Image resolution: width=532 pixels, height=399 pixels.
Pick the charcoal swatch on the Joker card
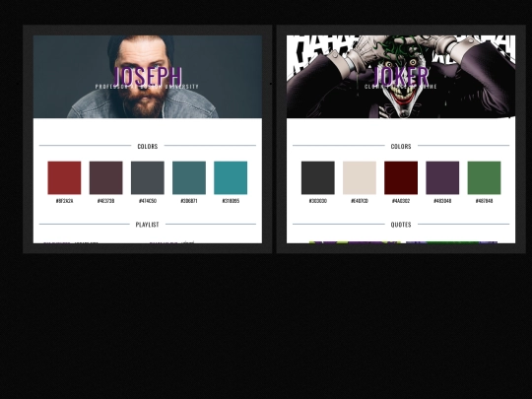click(318, 177)
